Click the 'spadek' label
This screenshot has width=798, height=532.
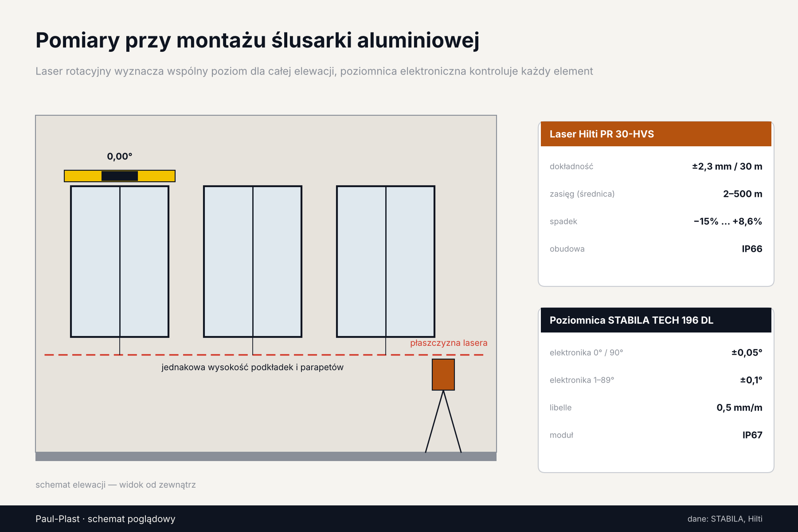(x=563, y=221)
